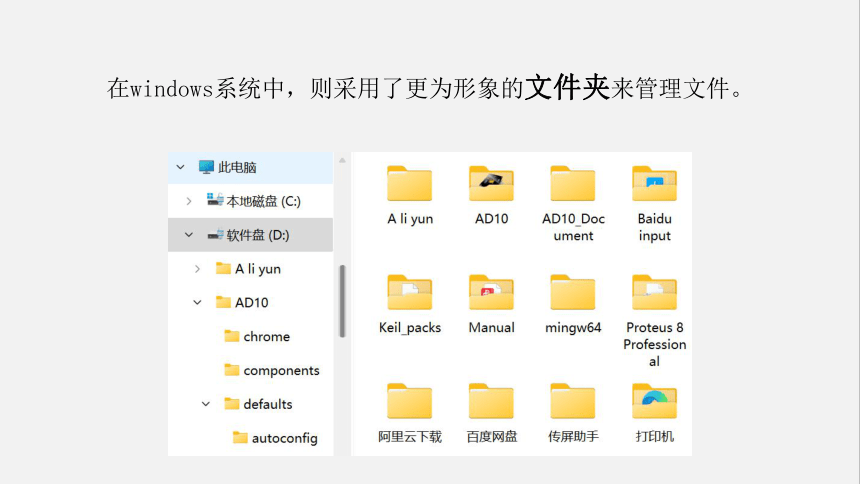Screen dimensions: 860x484
Task: Click the 此电脑 computer icon in the tree
Action: click(x=206, y=167)
